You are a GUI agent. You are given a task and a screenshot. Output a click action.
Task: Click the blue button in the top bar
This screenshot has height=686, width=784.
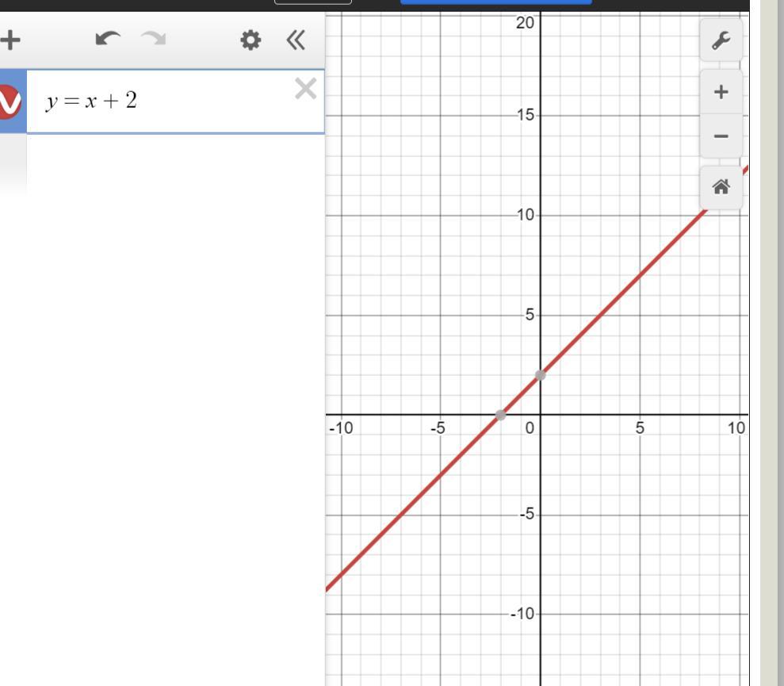[496, 2]
